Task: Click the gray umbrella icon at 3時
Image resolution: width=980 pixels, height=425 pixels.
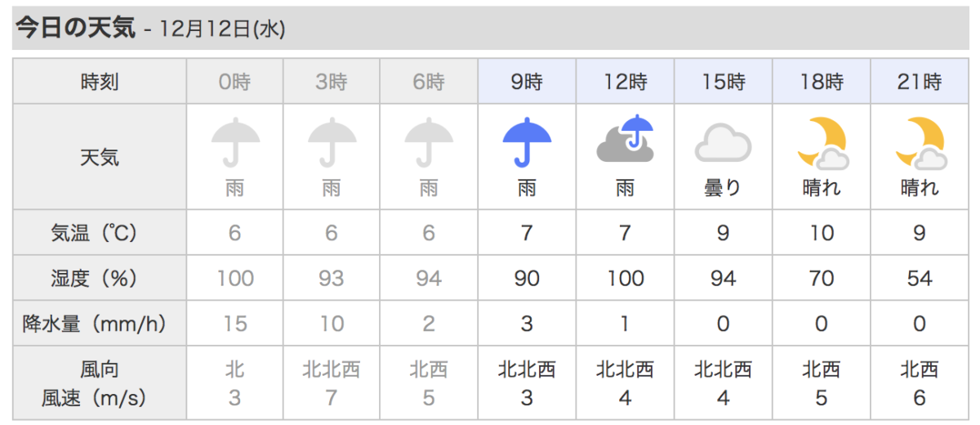Action: (332, 142)
